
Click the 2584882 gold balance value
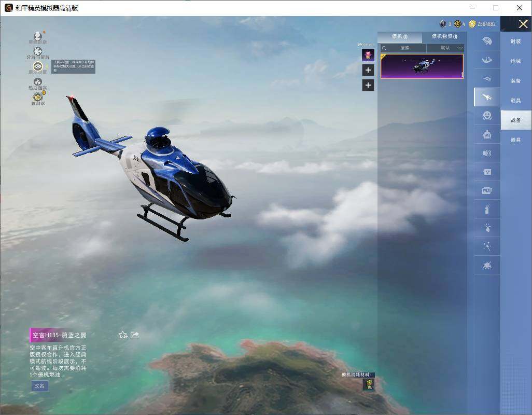(x=486, y=24)
